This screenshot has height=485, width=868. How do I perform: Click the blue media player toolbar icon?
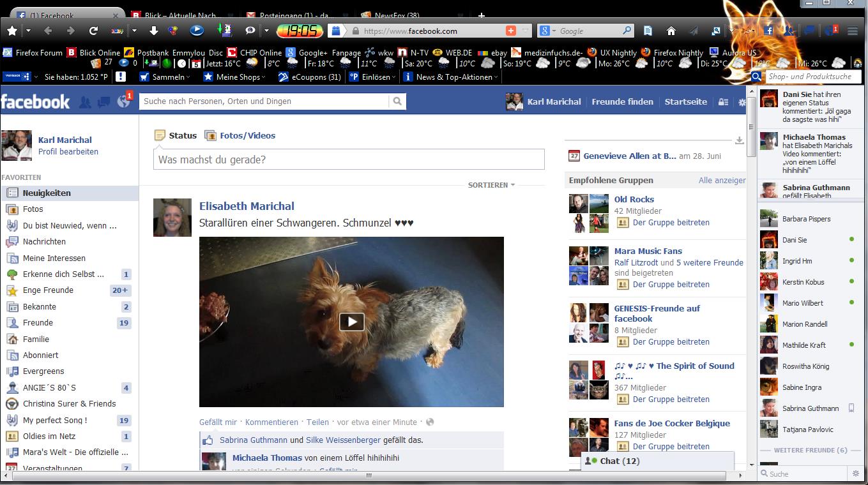(x=197, y=30)
